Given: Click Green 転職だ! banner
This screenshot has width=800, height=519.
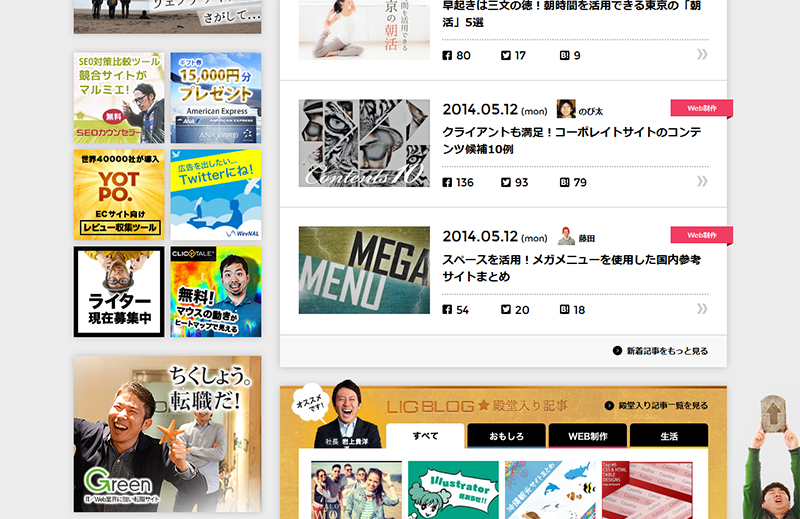Looking at the screenshot, I should click(167, 434).
